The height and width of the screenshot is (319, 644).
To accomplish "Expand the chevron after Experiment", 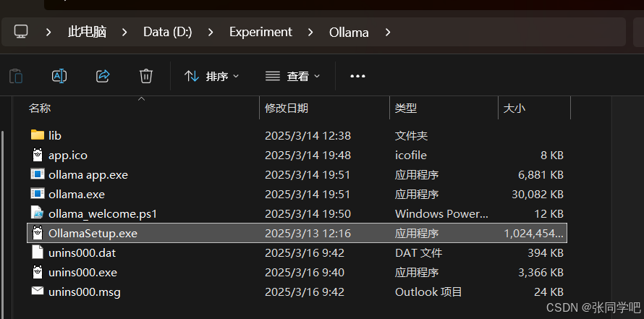I will (310, 32).
